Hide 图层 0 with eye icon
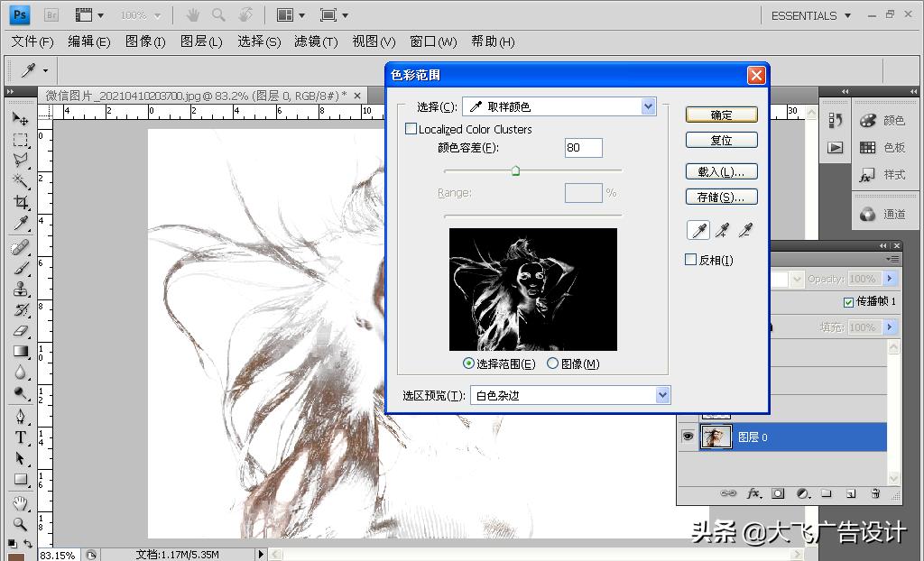924x561 pixels. pyautogui.click(x=688, y=437)
